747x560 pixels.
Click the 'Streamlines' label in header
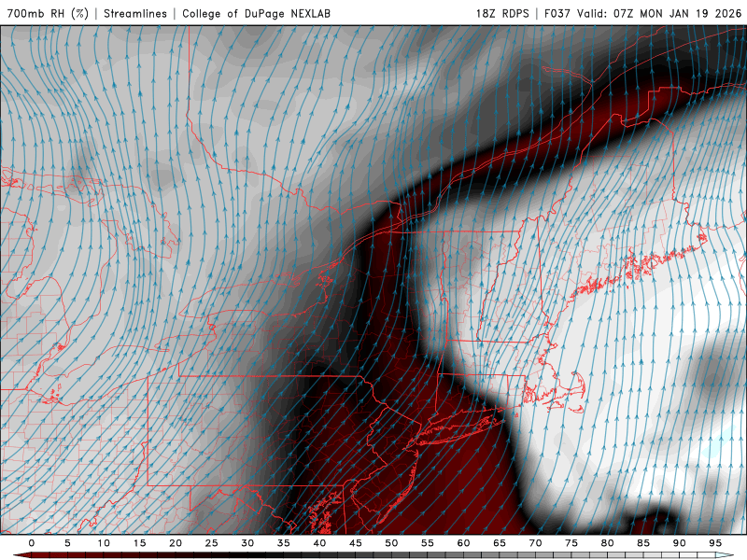pos(135,13)
